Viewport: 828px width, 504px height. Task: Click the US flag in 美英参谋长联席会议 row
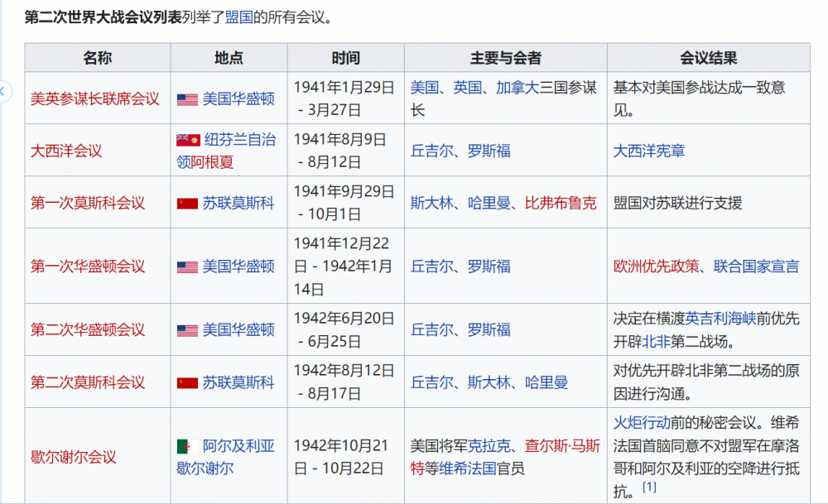pyautogui.click(x=187, y=99)
